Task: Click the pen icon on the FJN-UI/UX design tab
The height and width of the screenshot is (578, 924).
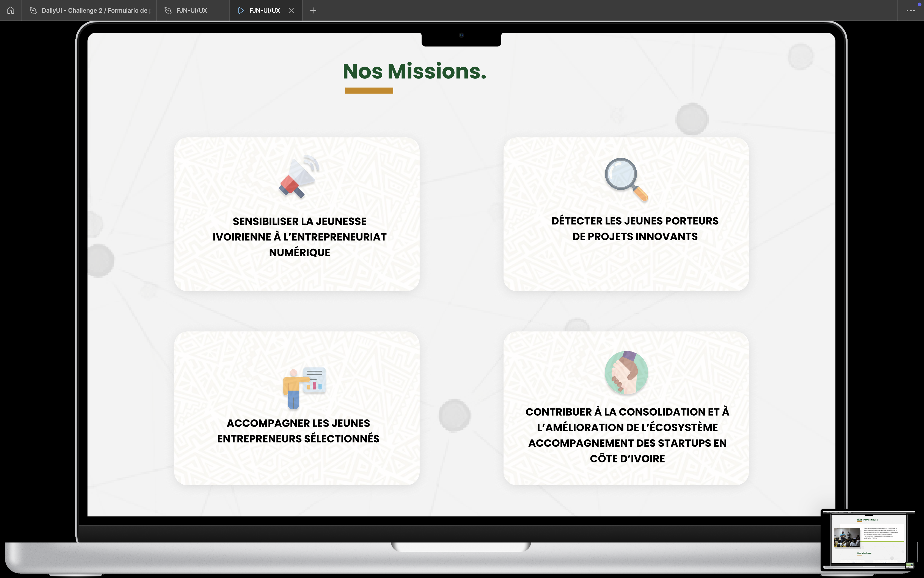Action: click(x=168, y=10)
